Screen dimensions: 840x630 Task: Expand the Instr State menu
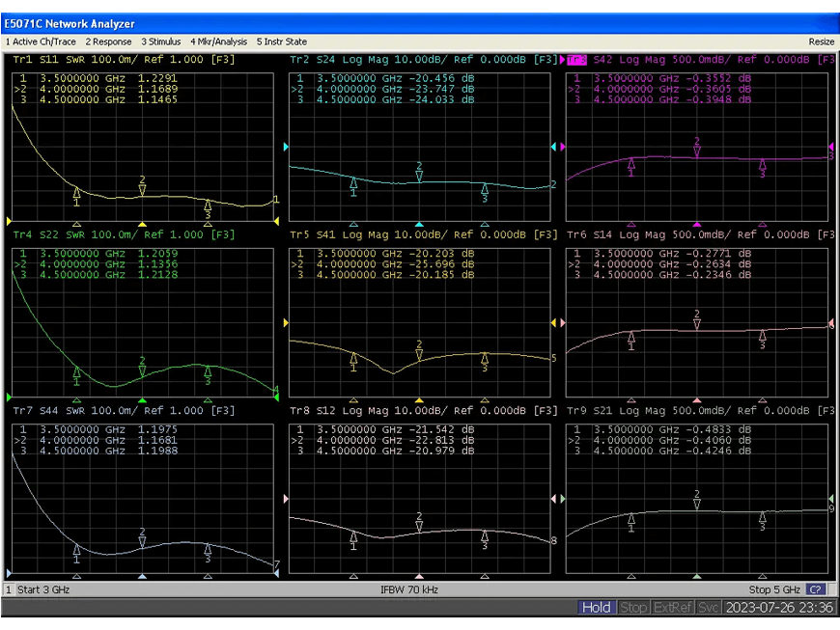coord(281,41)
